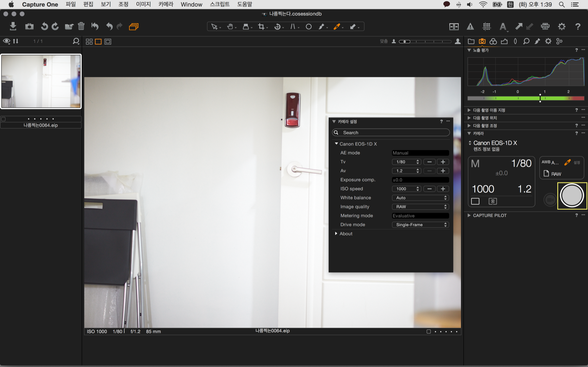
Task: Click the camera capture icon in toolbar
Action: click(x=29, y=26)
